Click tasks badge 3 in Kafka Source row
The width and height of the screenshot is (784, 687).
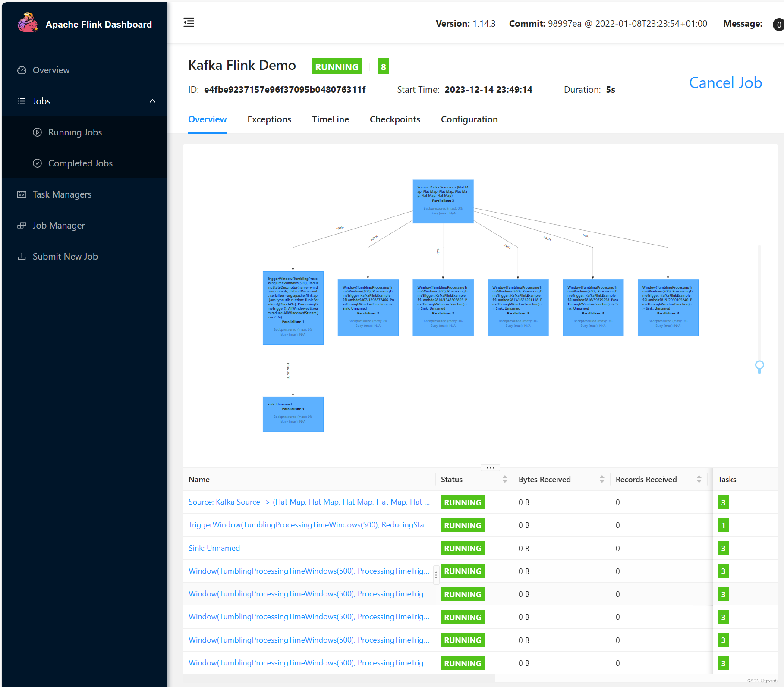(x=723, y=502)
